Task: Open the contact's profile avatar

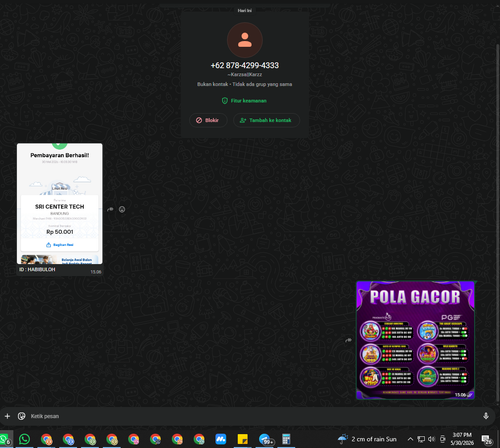Action: click(x=245, y=40)
